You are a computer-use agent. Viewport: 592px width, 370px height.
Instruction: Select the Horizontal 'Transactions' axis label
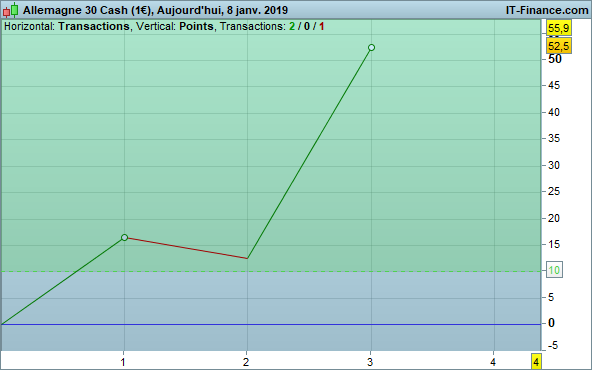pyautogui.click(x=94, y=26)
